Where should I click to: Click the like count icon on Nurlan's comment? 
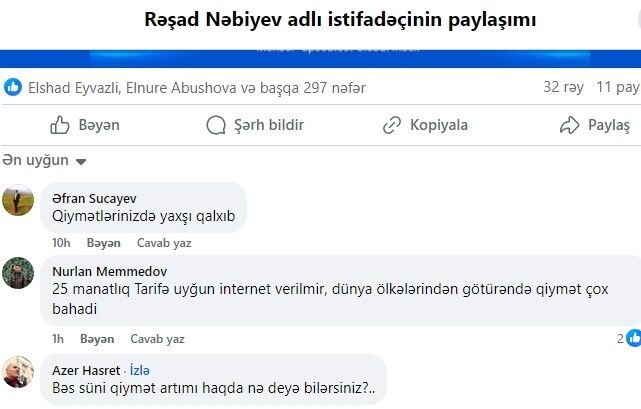(634, 338)
